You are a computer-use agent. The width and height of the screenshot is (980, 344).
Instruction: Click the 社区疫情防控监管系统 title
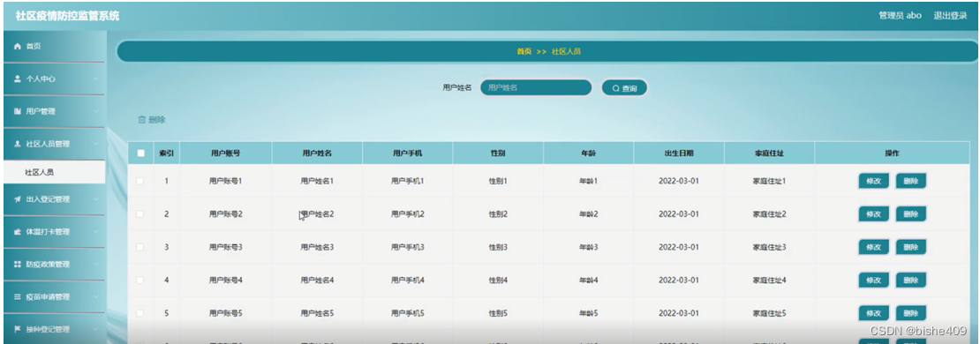(67, 16)
